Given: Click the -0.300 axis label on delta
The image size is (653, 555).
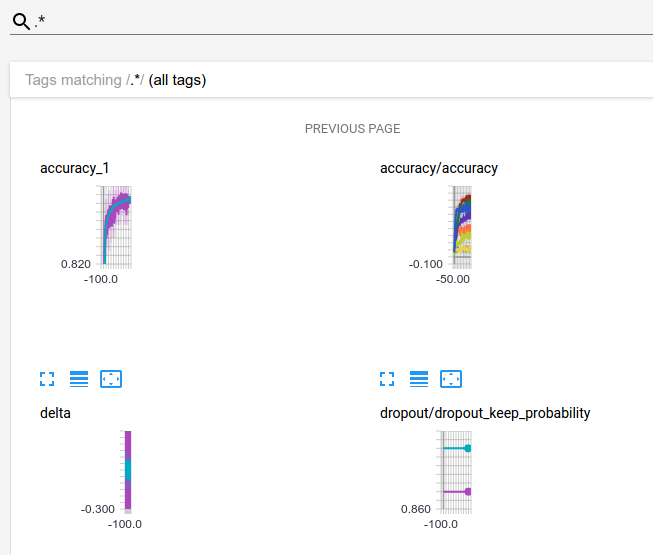Looking at the screenshot, I should 98,509.
